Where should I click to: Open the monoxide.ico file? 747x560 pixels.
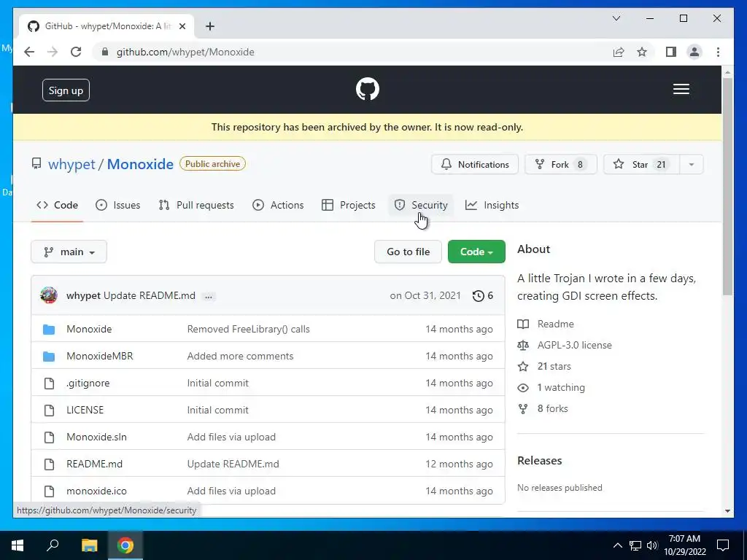point(97,491)
